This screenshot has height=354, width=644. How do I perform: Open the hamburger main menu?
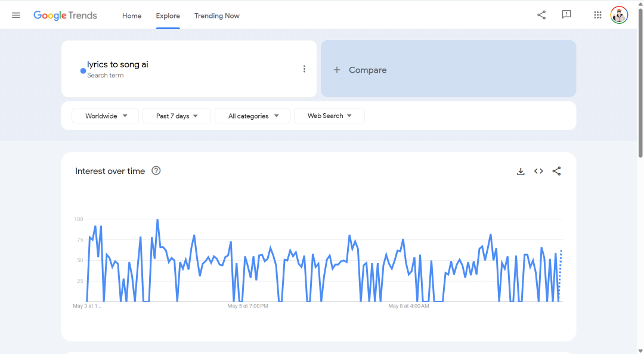16,15
